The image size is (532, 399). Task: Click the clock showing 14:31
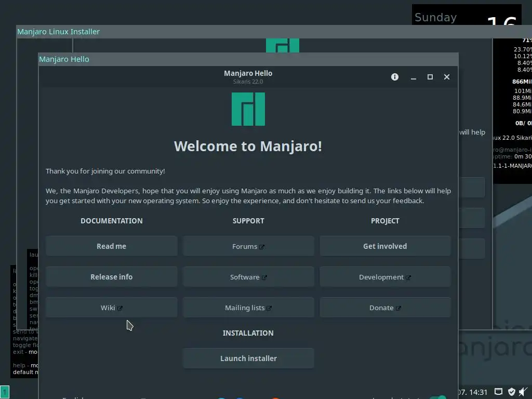pyautogui.click(x=478, y=392)
